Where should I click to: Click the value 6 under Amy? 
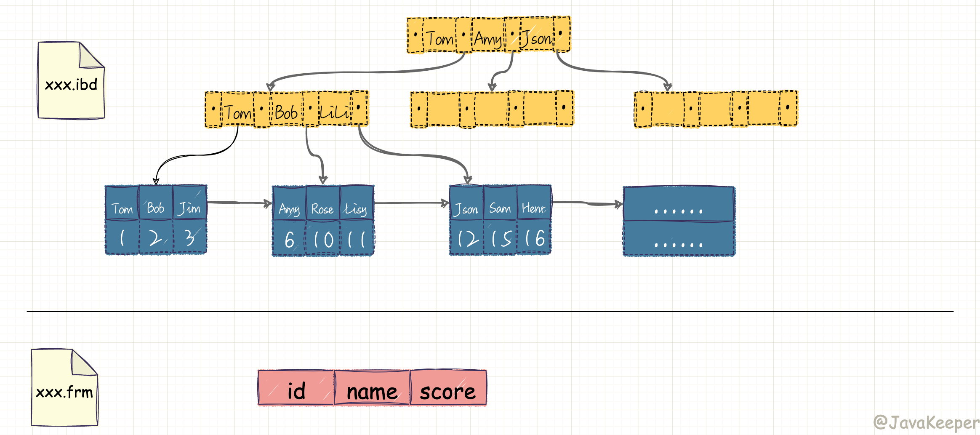[289, 240]
